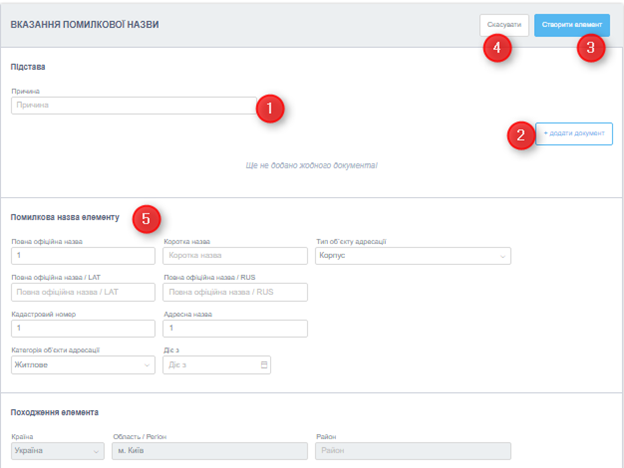Click the Кадастровий номер input
This screenshot has width=624, height=468.
83,329
